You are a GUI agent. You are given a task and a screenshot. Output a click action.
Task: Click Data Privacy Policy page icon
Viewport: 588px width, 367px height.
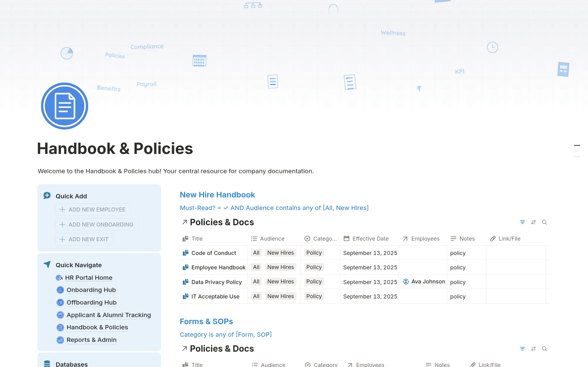coord(186,282)
